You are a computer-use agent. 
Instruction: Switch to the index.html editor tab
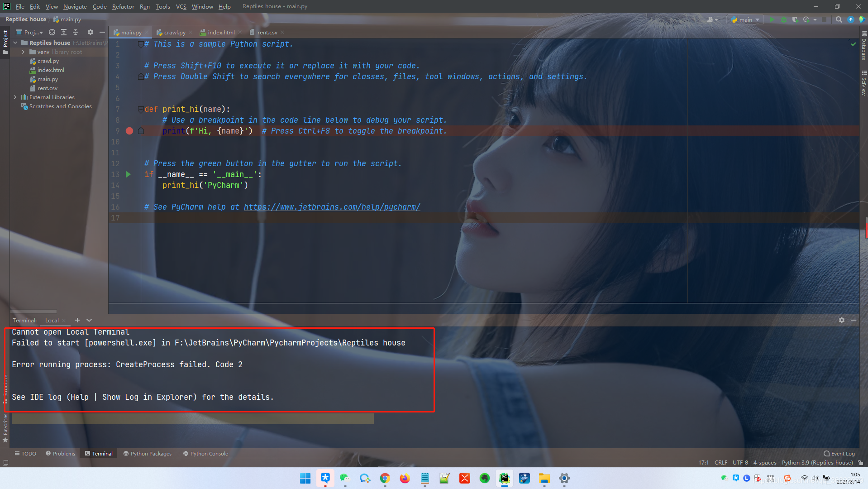coord(221,32)
